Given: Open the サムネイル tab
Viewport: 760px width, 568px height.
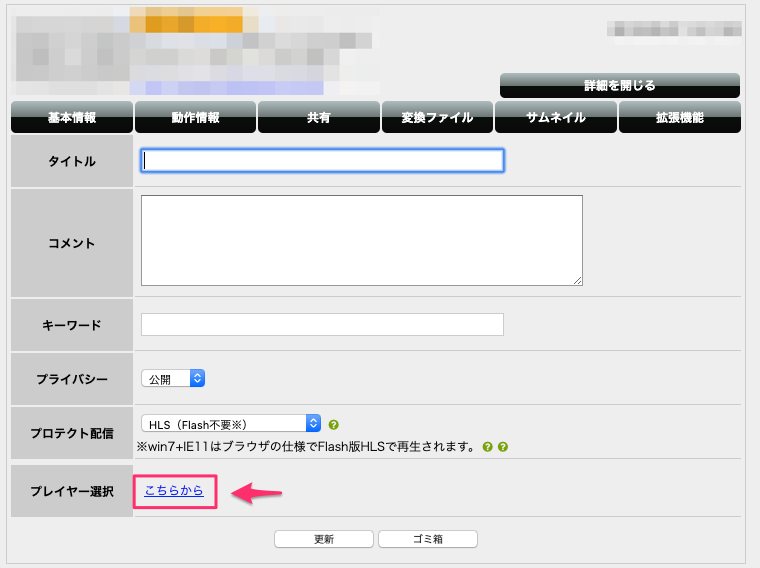Looking at the screenshot, I should pos(555,118).
